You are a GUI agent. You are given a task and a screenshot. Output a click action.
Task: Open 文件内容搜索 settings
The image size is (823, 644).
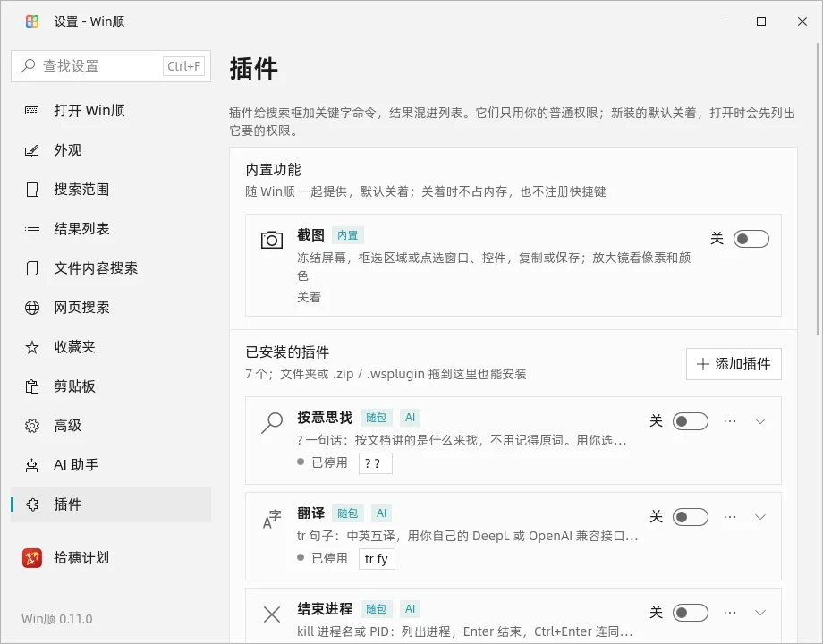point(111,268)
